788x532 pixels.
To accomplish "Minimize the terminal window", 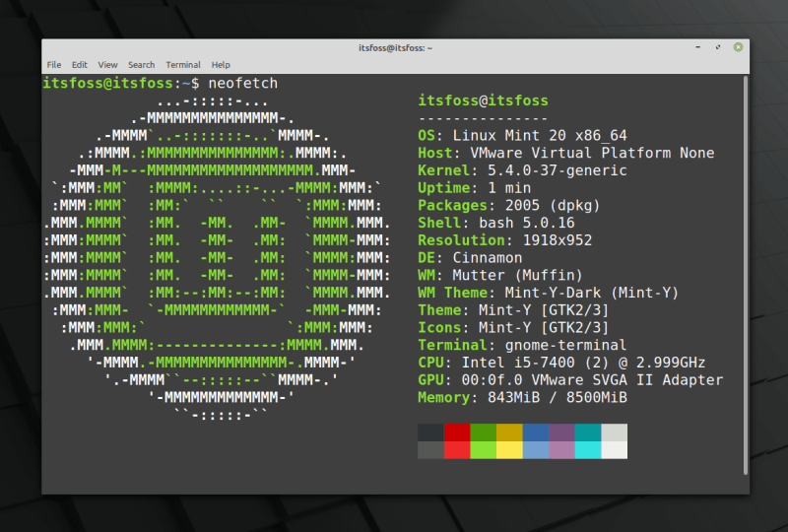I will 698,47.
